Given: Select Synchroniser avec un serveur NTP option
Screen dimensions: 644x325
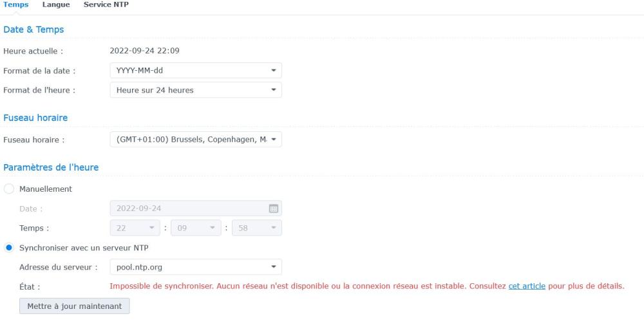Looking at the screenshot, I should click(x=8, y=248).
